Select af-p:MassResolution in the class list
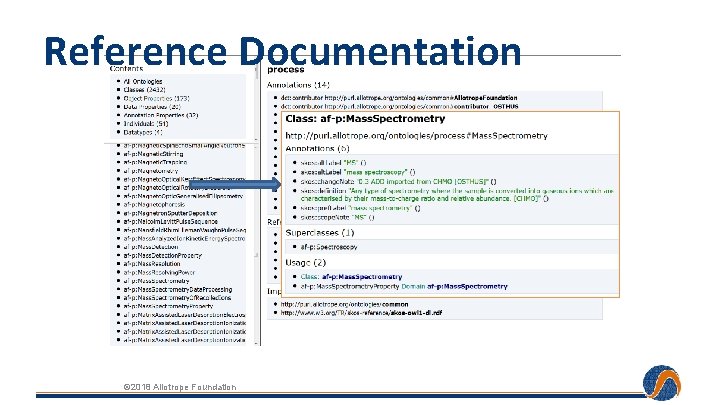This screenshot has height=405, width=720. point(152,264)
